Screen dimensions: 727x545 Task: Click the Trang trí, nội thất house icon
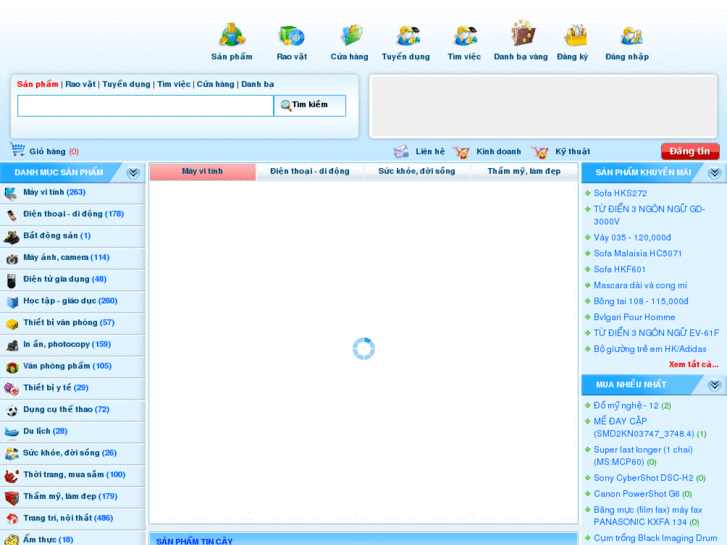coord(12,519)
